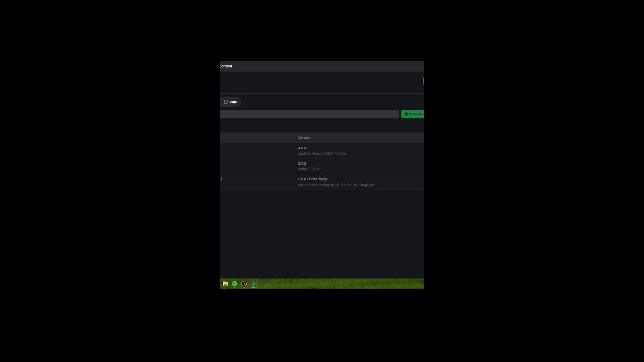Click the Logs terminal icon
The image size is (644, 362).
tap(226, 102)
